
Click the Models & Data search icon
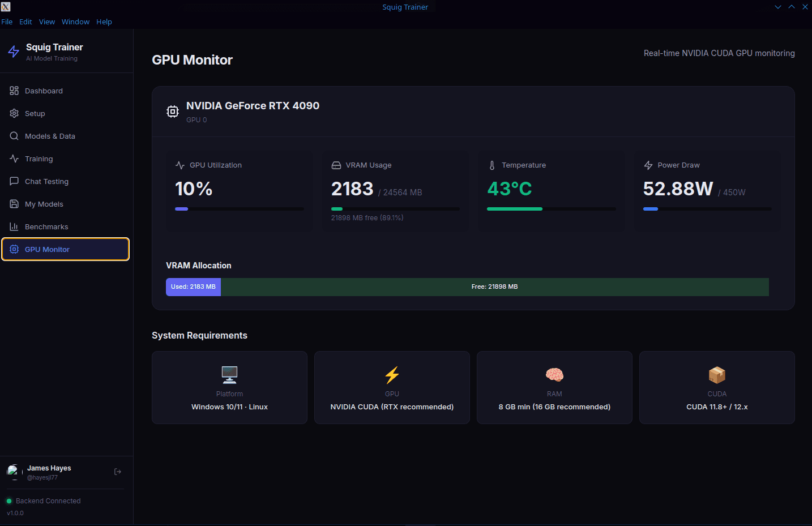tap(14, 136)
